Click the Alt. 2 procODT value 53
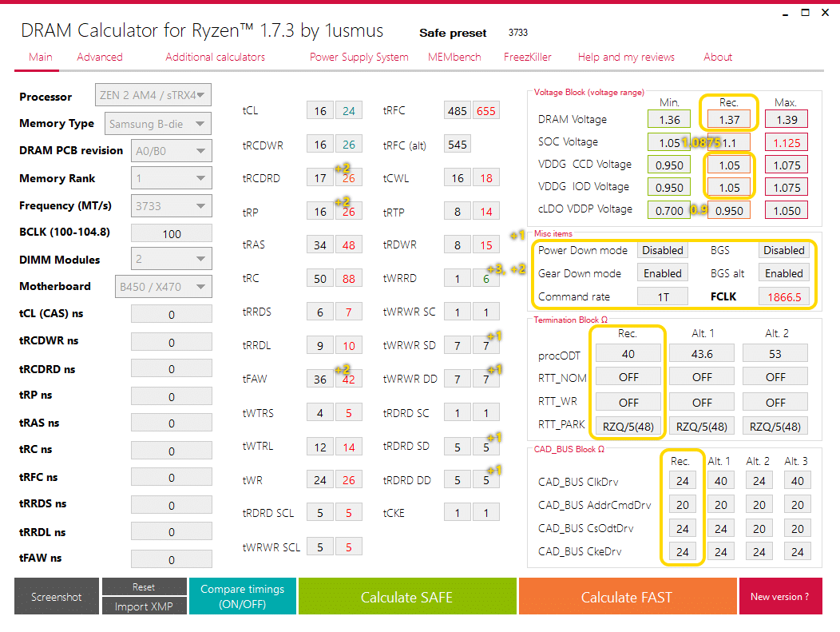The width and height of the screenshot is (840, 632). (x=775, y=353)
